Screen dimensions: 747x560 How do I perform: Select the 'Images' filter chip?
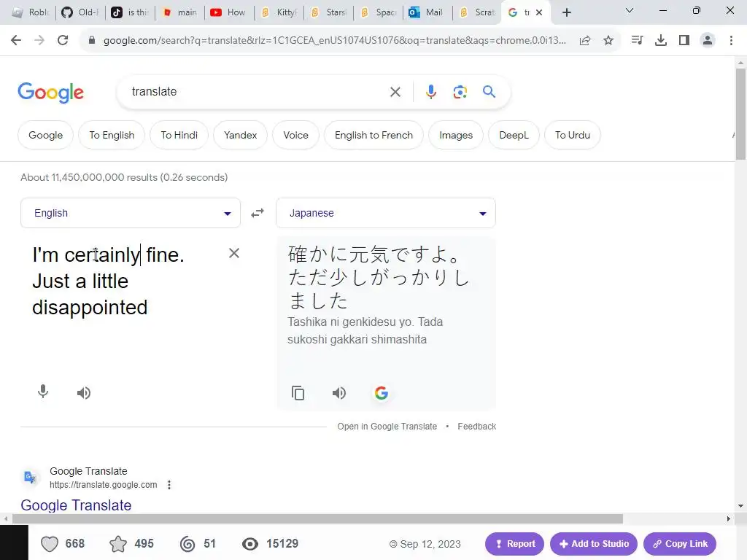(x=456, y=135)
